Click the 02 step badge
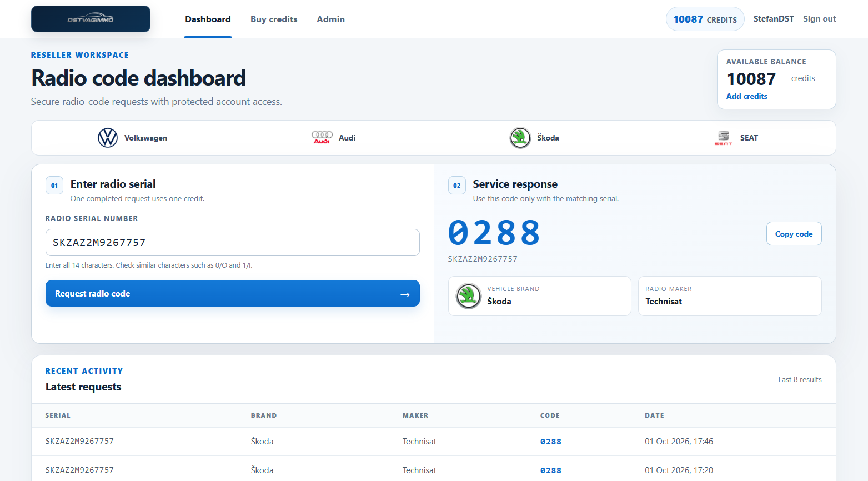 coord(457,186)
